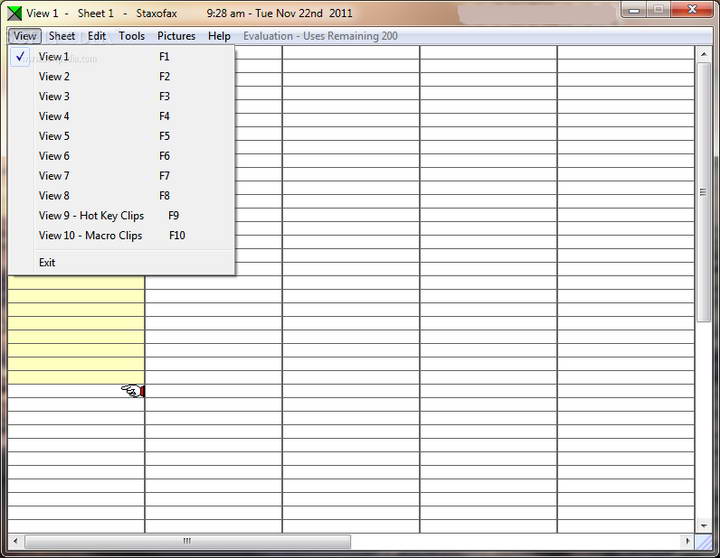
Task: Open View 10 - Macro Clips
Action: (x=122, y=235)
